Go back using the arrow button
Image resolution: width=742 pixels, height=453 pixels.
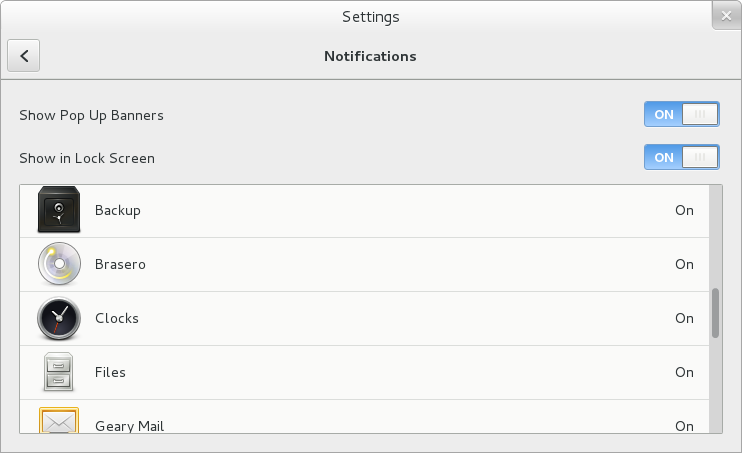24,56
